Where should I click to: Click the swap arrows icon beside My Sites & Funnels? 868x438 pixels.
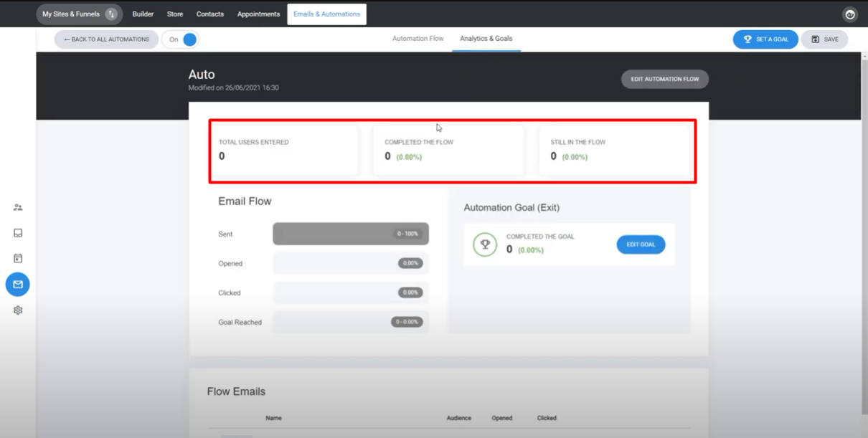(110, 14)
